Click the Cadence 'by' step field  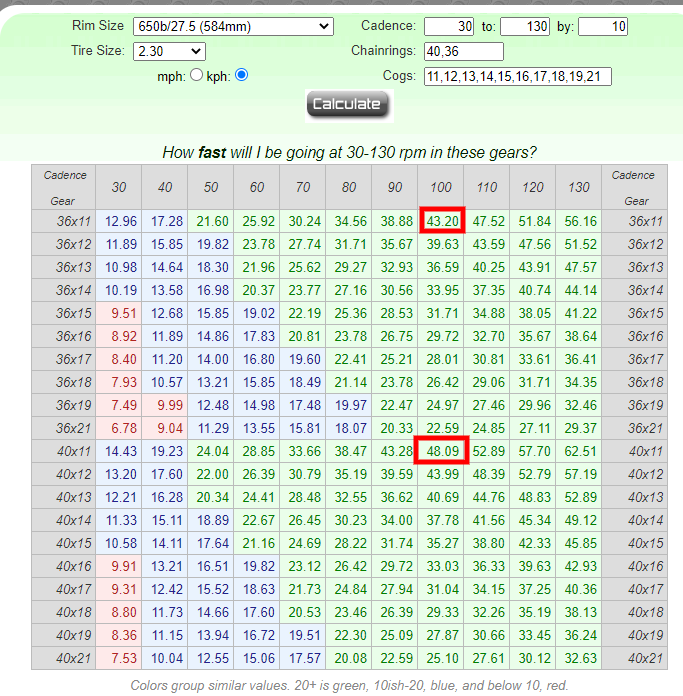(x=602, y=26)
